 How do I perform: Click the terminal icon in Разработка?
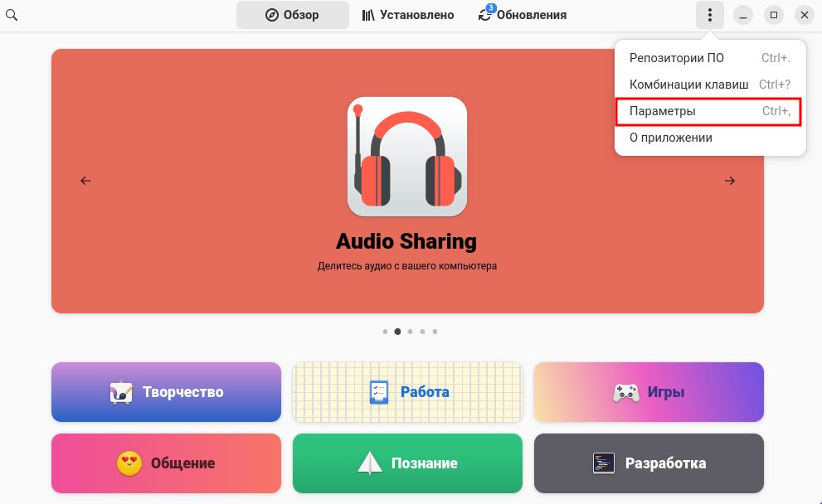tap(603, 463)
